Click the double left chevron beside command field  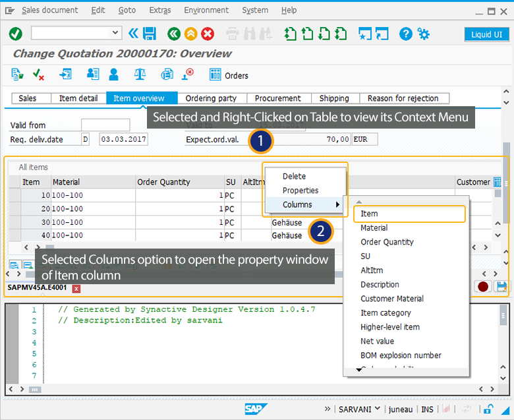133,34
